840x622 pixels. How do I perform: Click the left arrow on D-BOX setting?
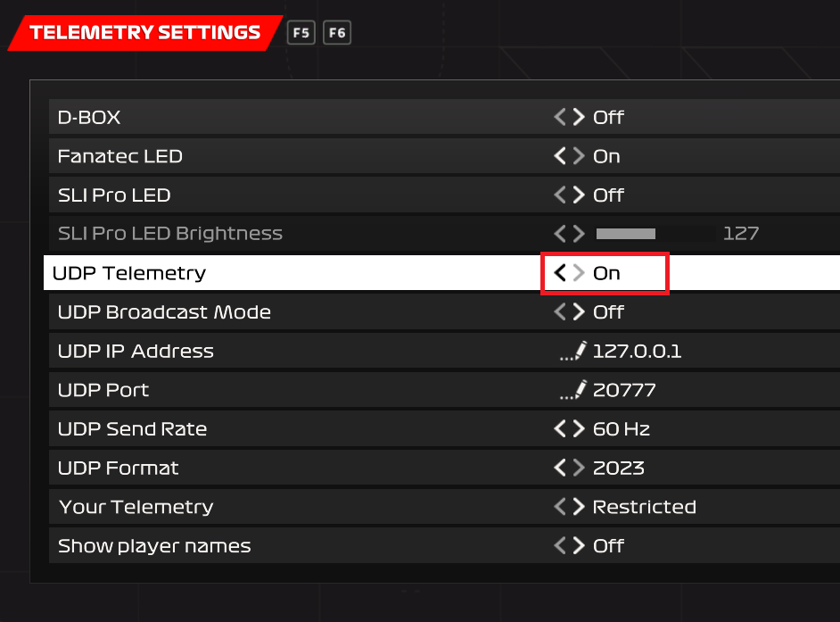tap(560, 117)
